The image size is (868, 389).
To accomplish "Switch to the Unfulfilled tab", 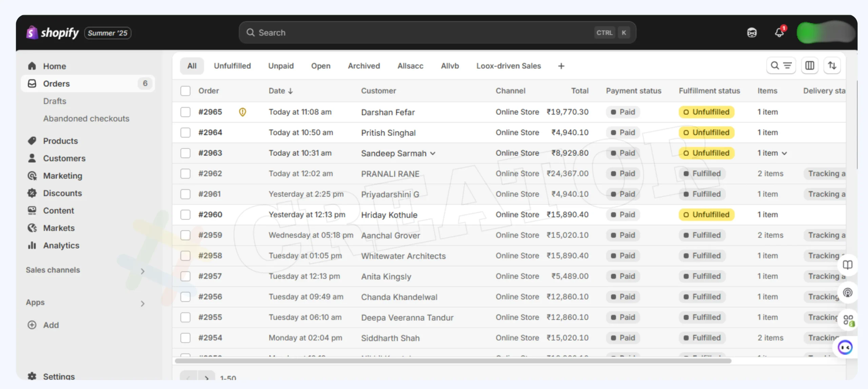I will [x=232, y=66].
